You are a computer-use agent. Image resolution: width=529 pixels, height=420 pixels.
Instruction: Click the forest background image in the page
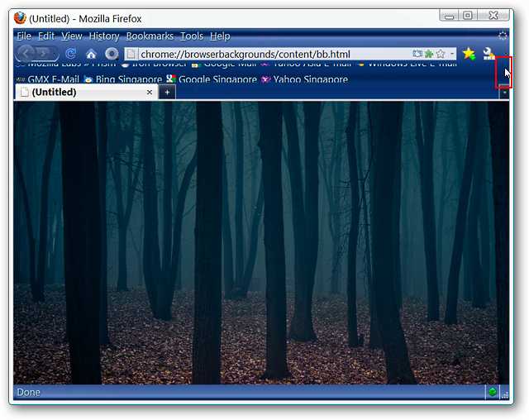click(x=261, y=242)
